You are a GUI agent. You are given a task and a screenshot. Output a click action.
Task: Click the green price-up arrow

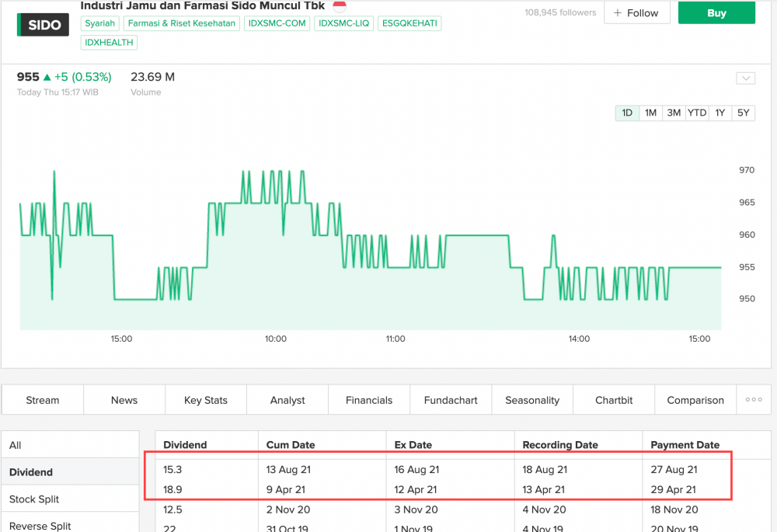click(47, 77)
